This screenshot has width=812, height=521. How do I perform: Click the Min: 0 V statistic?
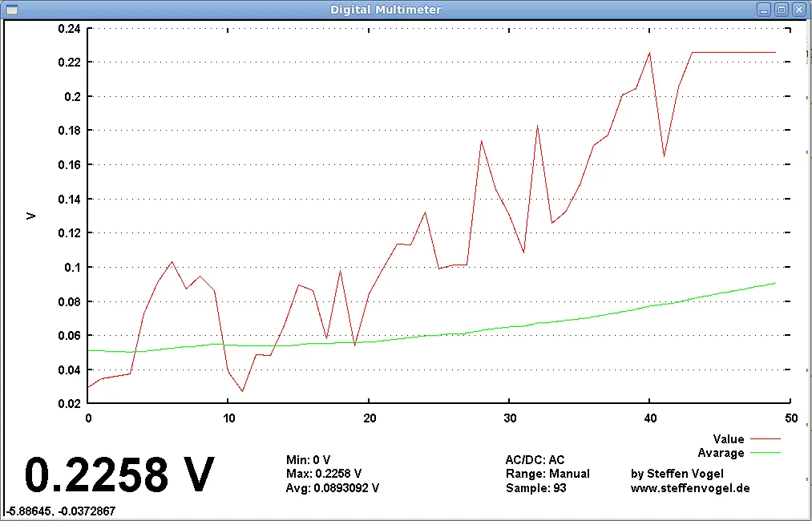308,460
